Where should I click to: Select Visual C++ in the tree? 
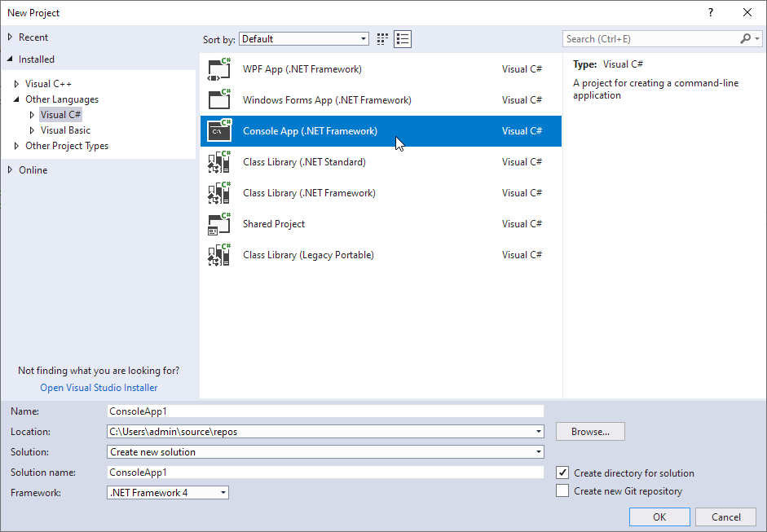tap(48, 84)
